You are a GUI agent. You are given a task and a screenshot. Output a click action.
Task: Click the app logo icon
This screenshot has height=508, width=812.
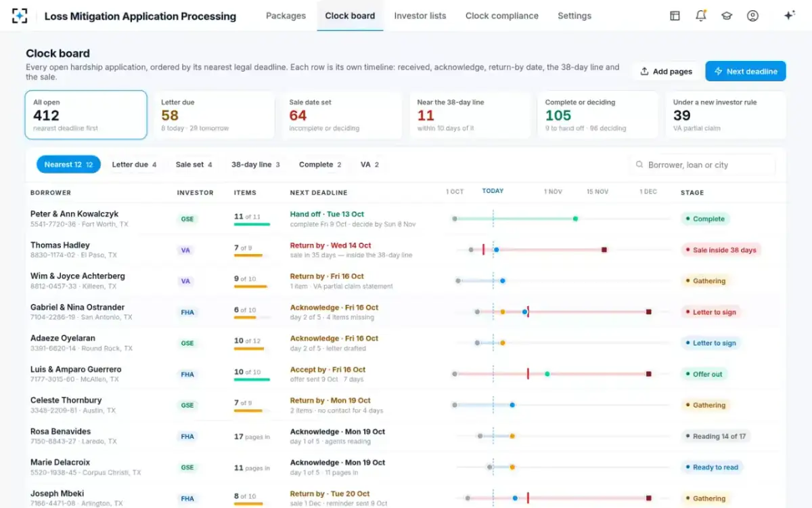pyautogui.click(x=20, y=16)
